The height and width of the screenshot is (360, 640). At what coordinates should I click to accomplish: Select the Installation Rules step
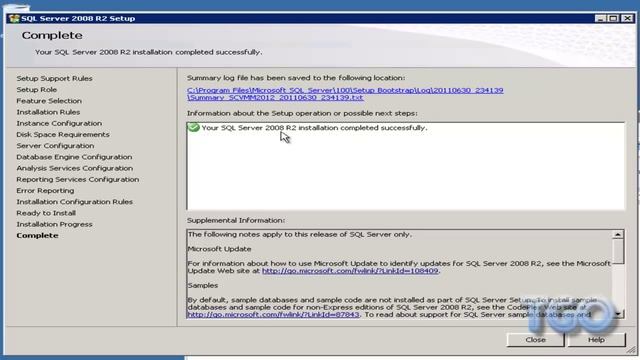point(48,112)
